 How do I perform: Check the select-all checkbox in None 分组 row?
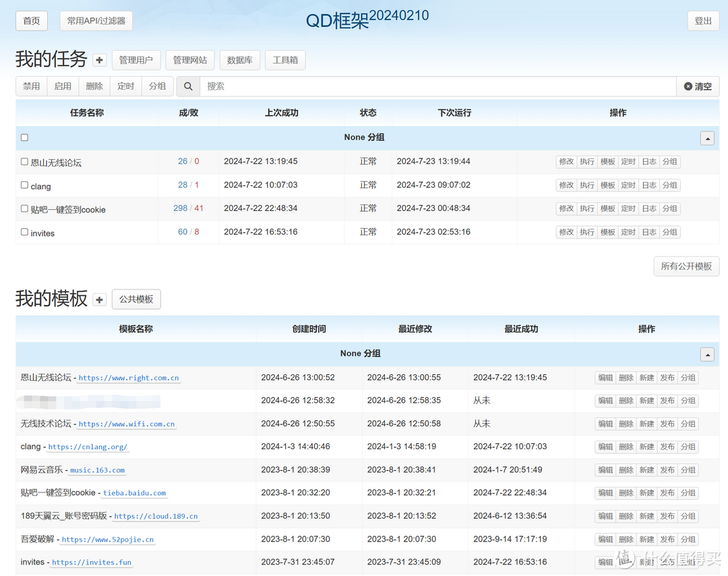point(24,138)
